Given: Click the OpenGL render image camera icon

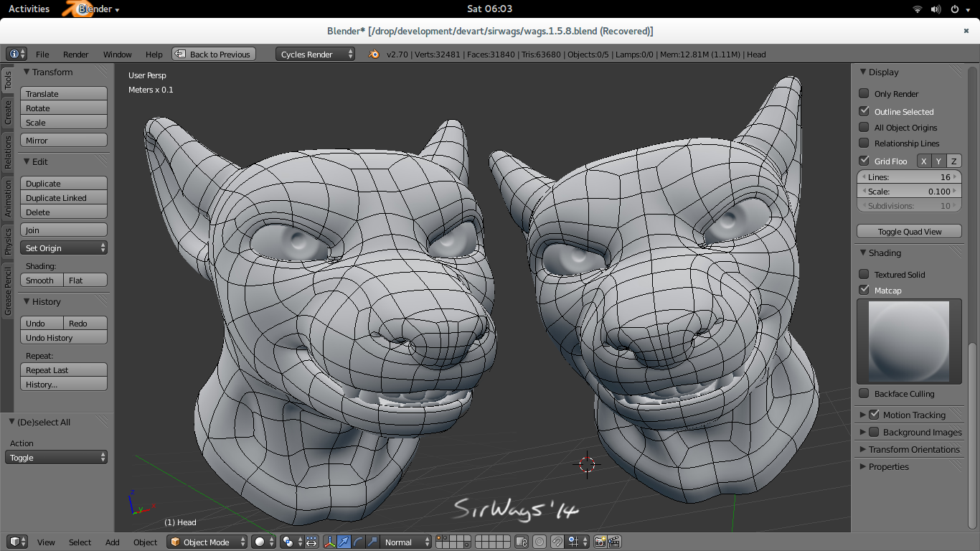Looking at the screenshot, I should 600,542.
